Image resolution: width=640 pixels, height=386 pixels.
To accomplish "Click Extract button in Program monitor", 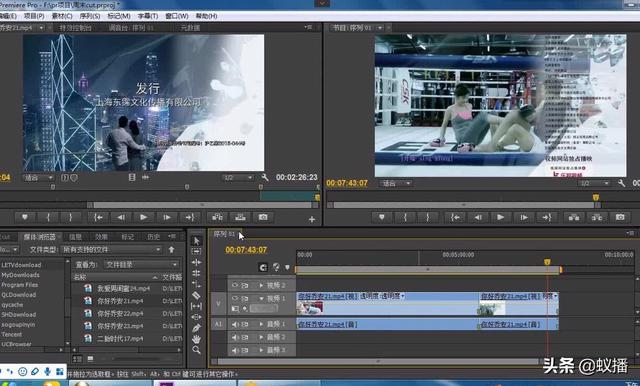I will (x=597, y=217).
